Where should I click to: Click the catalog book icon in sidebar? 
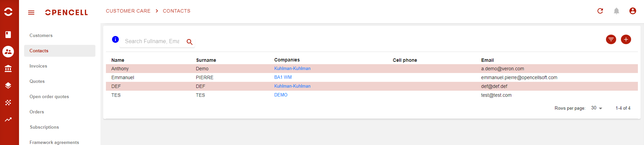pos(8,35)
